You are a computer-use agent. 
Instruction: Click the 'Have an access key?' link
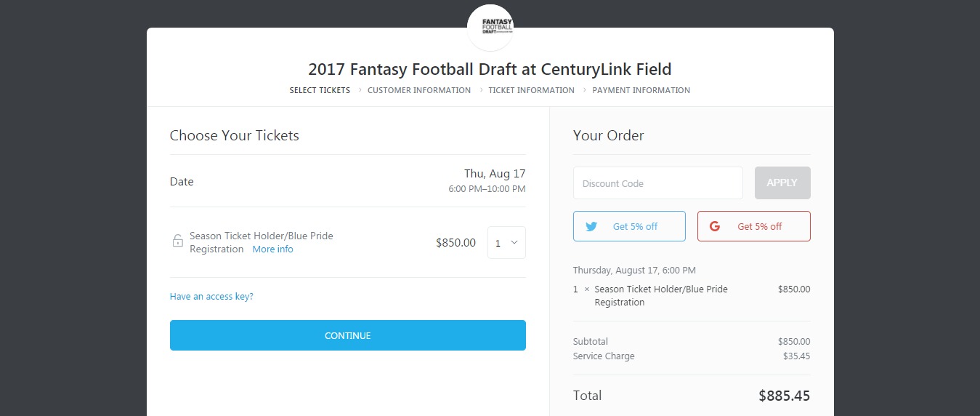pyautogui.click(x=211, y=297)
